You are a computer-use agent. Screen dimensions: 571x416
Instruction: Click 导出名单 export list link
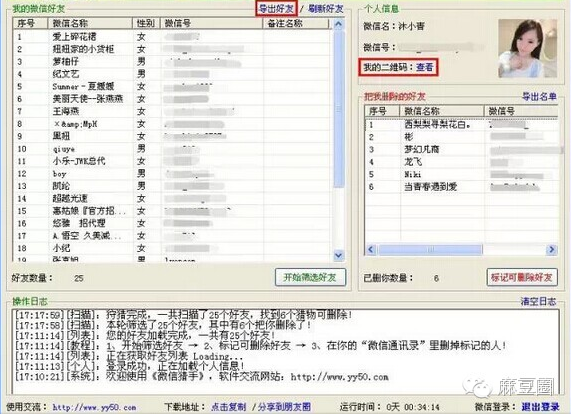tap(539, 97)
